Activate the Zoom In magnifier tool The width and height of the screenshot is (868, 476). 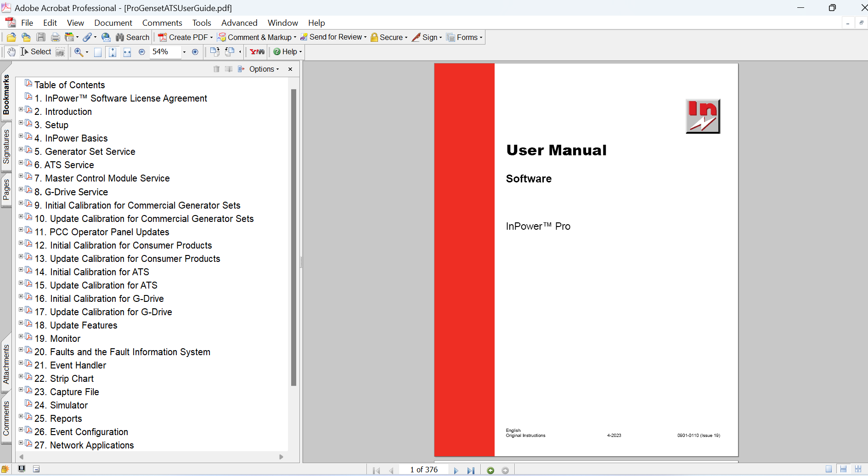79,52
